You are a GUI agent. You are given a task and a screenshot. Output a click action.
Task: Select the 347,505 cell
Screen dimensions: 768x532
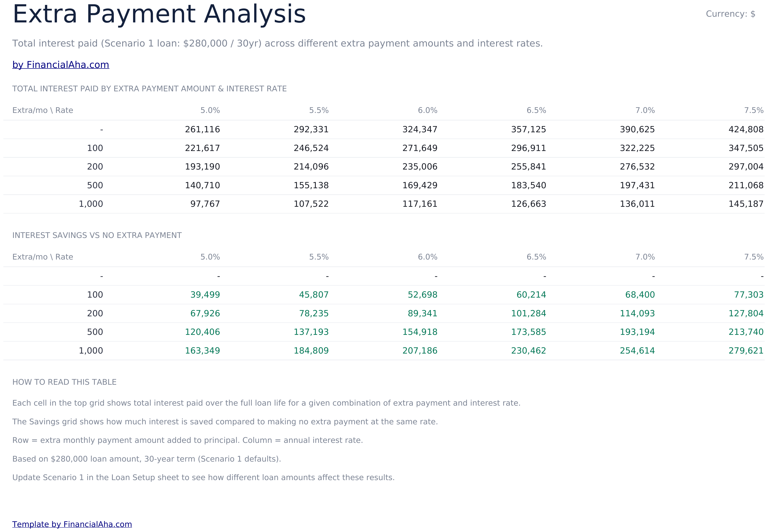tap(746, 148)
